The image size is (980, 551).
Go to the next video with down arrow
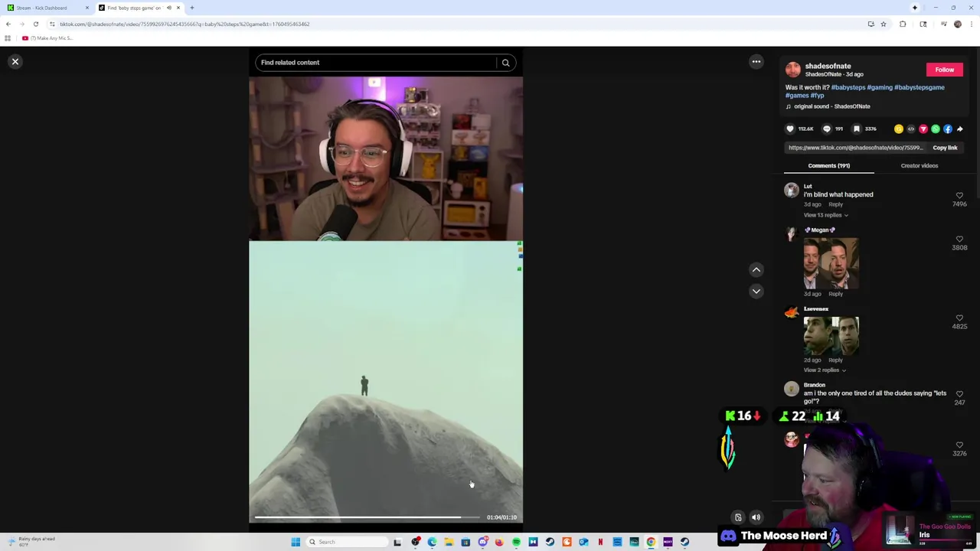[x=756, y=291]
